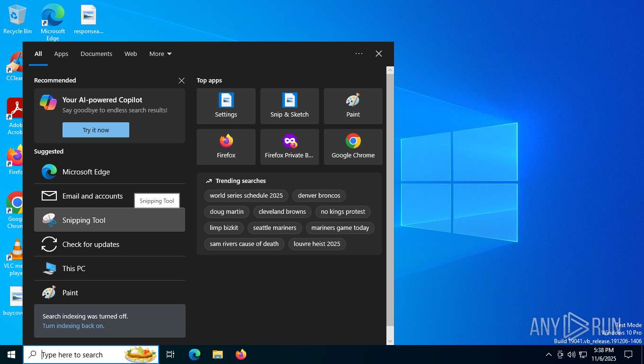Click the Try it now button

(96, 130)
